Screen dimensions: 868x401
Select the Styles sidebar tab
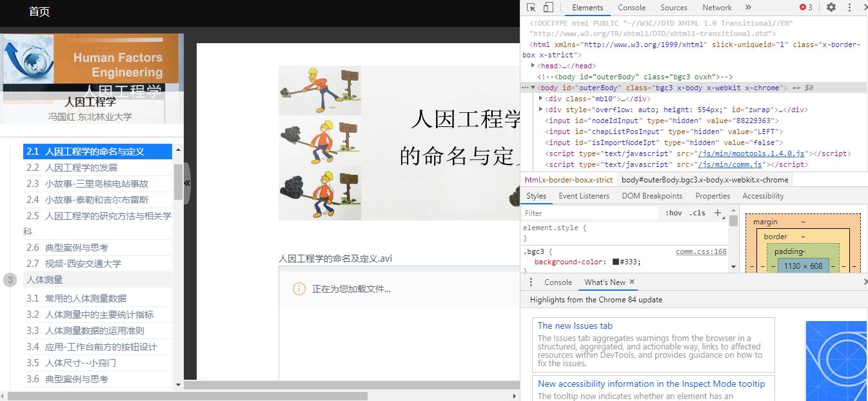coord(536,196)
